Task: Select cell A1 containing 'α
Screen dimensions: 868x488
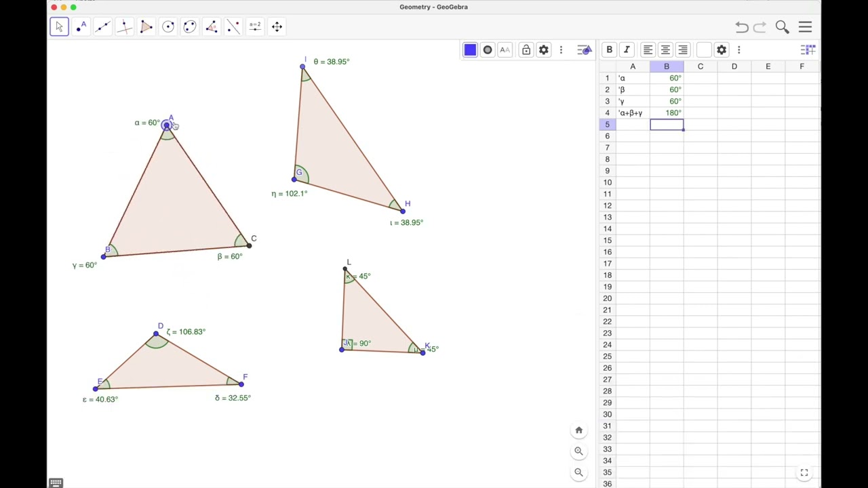Action: [633, 78]
